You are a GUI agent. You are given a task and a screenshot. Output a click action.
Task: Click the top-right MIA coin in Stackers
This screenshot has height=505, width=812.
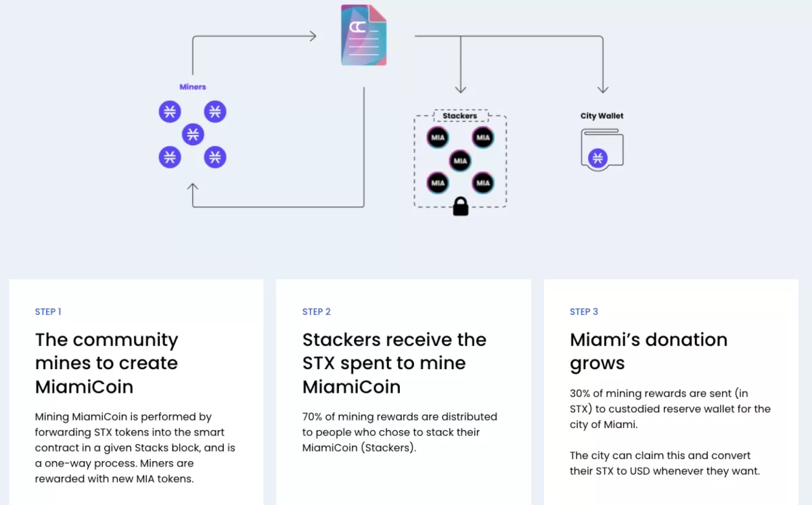coord(482,137)
